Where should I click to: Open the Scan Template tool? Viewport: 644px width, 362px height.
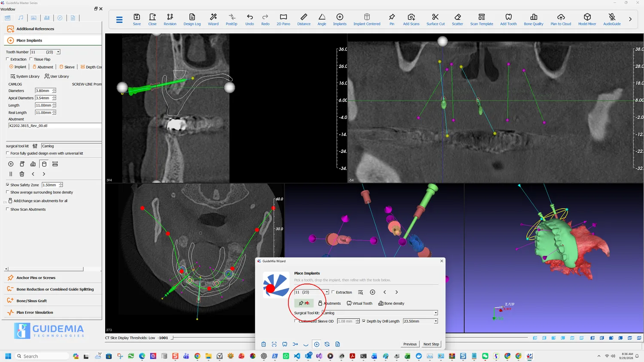482,19
